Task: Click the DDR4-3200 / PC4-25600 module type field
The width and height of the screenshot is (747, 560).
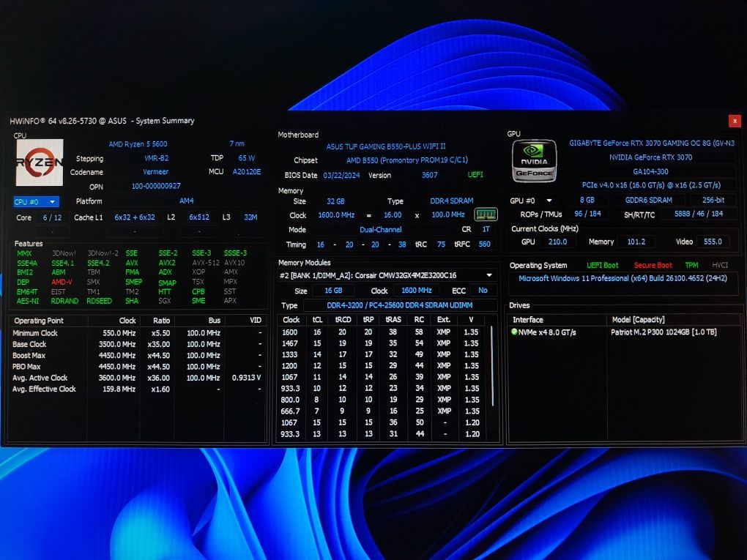Action: [x=400, y=305]
